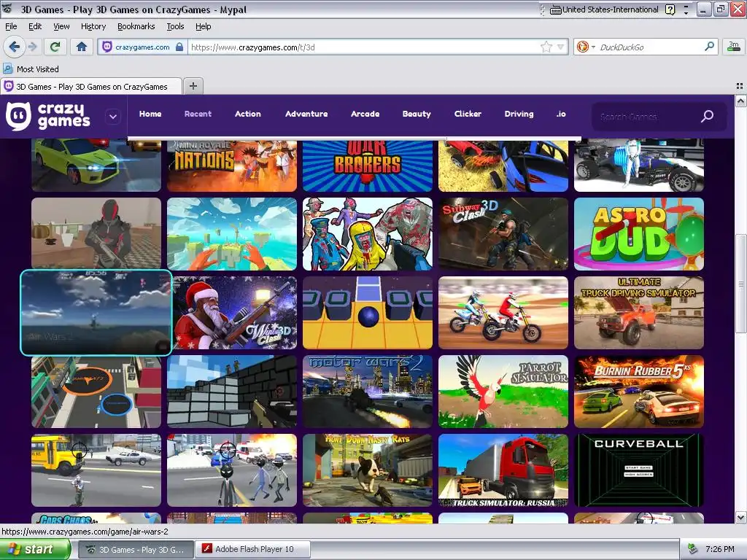Image resolution: width=747 pixels, height=560 pixels.
Task: Open the Astro Dud game thumbnail
Action: tap(639, 234)
